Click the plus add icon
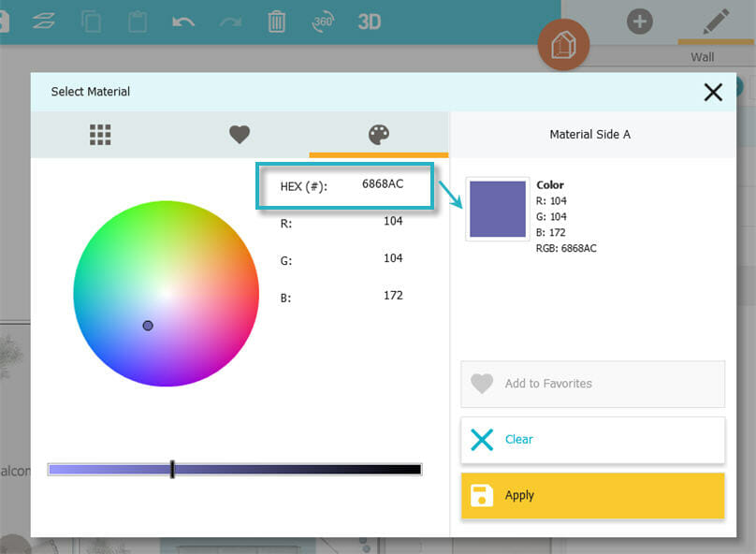This screenshot has width=756, height=554. click(640, 21)
